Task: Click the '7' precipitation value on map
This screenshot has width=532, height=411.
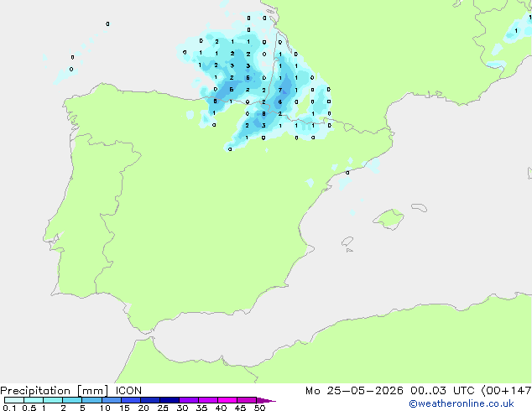Action: tap(280, 91)
